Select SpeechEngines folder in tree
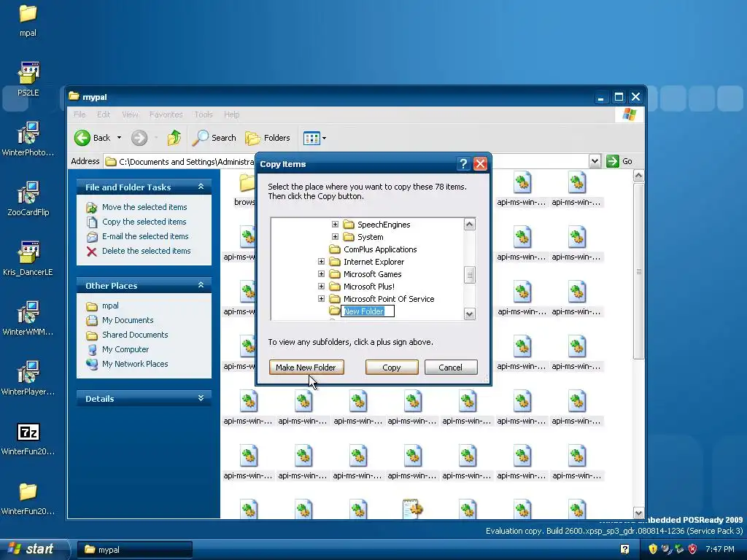The height and width of the screenshot is (560, 747). 384,225
